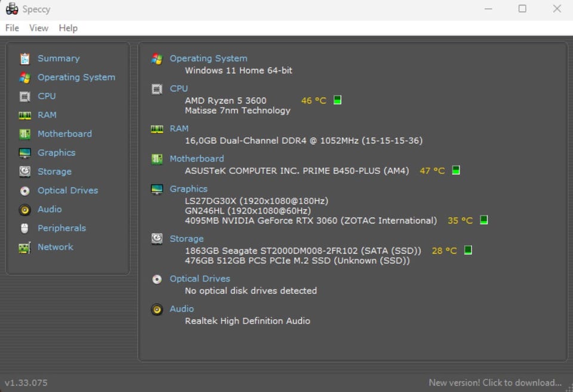Click New version download notice in status bar
This screenshot has width=573, height=392.
click(495, 382)
